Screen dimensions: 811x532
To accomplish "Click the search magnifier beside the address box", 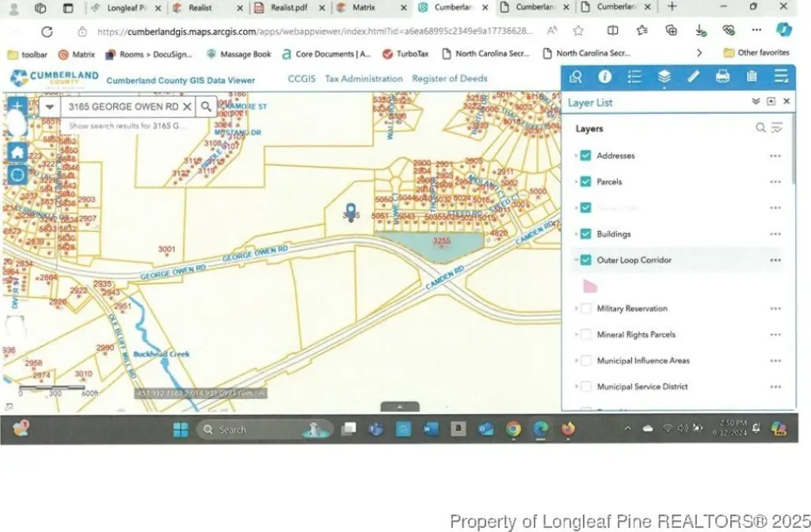I will click(x=205, y=107).
